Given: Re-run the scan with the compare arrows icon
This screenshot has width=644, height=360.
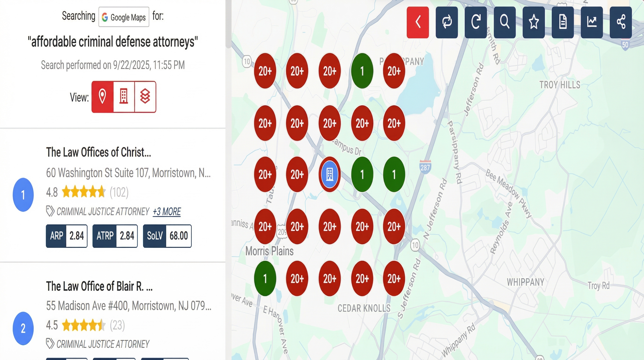Looking at the screenshot, I should (x=447, y=22).
